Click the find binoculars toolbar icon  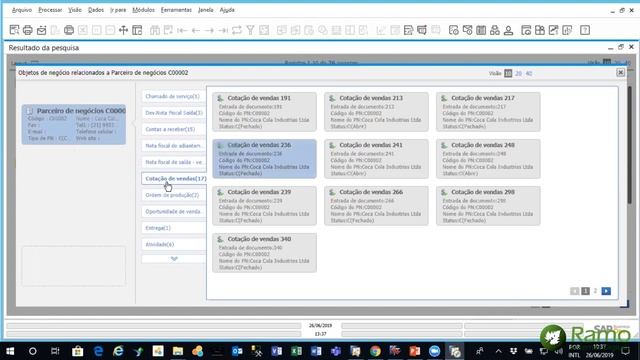(155, 30)
